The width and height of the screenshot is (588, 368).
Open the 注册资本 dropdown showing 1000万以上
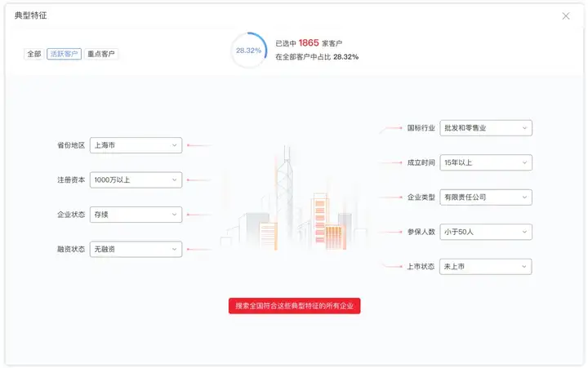point(136,180)
